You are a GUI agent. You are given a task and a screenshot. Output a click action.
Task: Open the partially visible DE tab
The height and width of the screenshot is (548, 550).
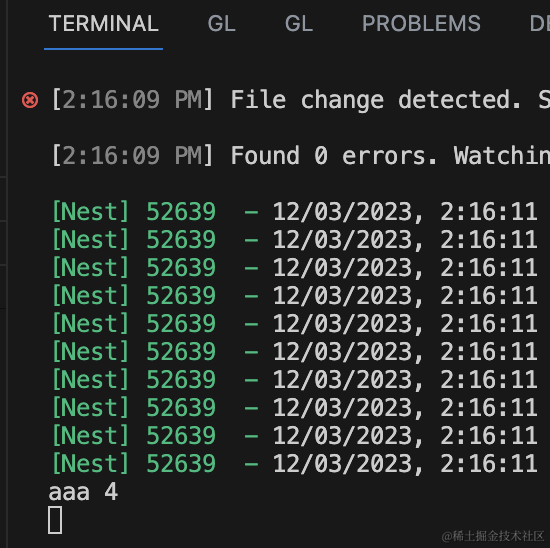(539, 24)
